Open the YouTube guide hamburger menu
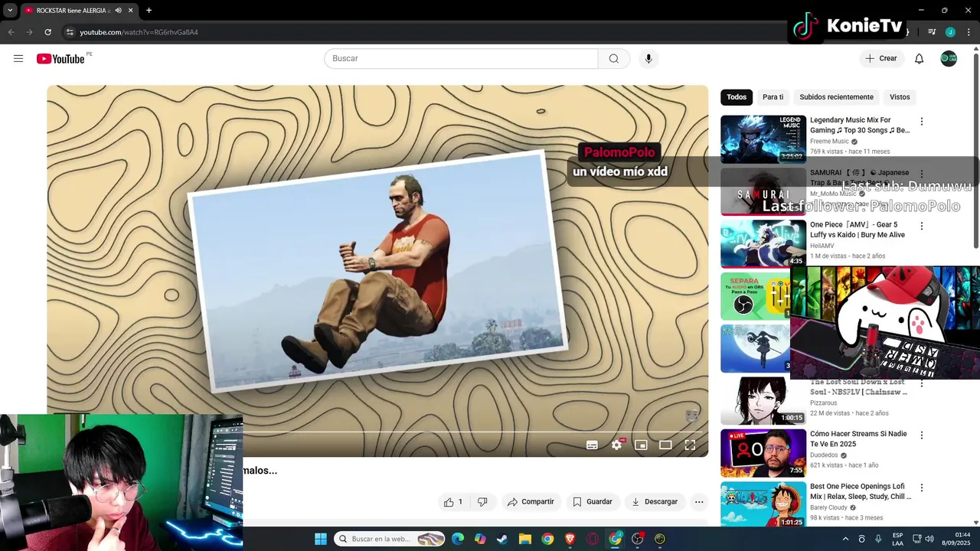The image size is (980, 551). [x=18, y=58]
